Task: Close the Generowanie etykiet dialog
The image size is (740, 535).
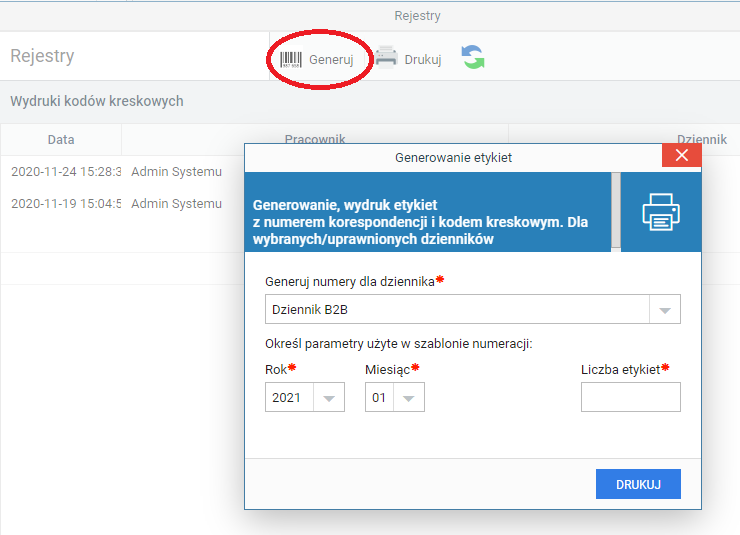Action: click(681, 155)
